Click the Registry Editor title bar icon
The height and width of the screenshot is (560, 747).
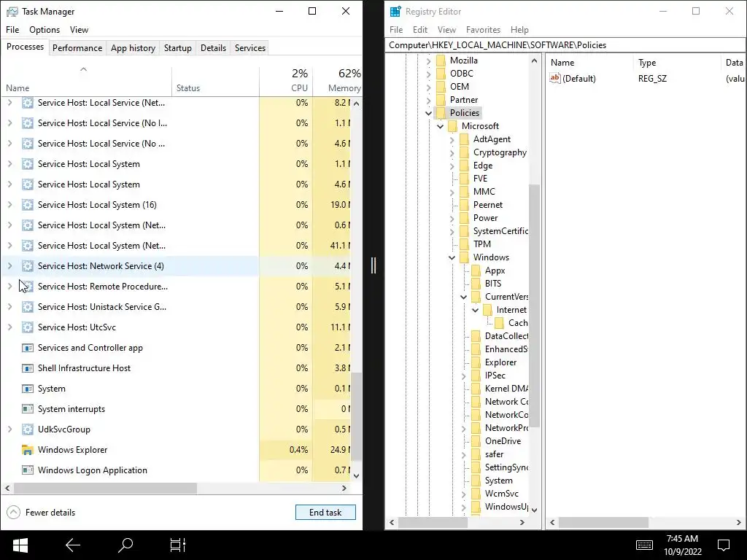click(395, 12)
